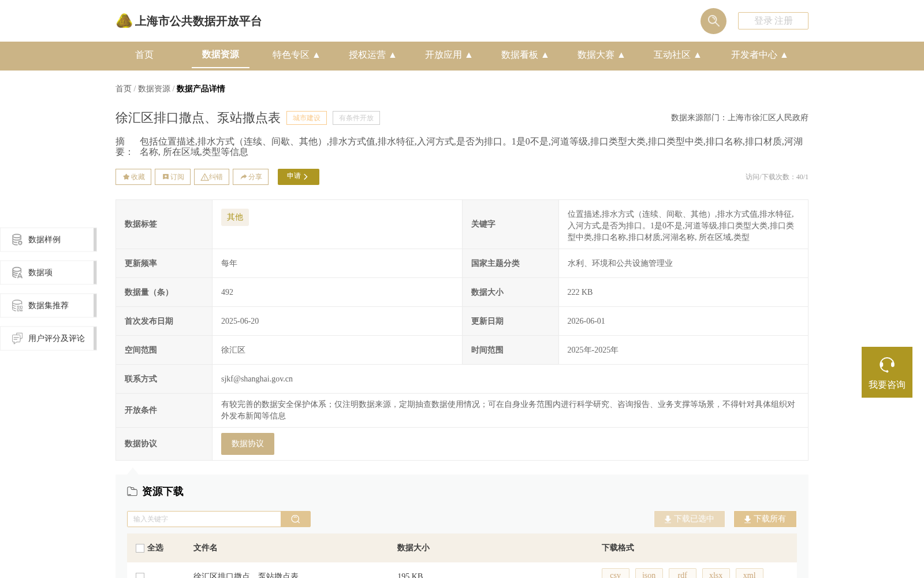Expand the 开发者中心 menu
The height and width of the screenshot is (578, 924).
click(x=759, y=55)
